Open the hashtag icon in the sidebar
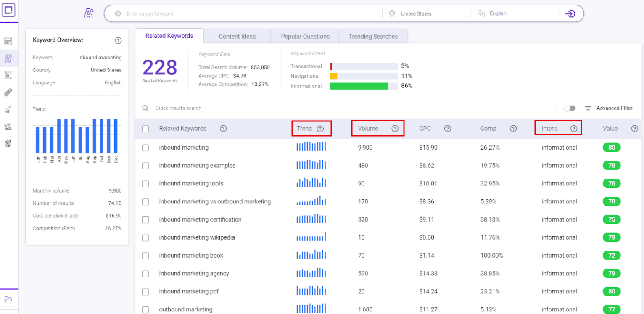 click(8, 143)
